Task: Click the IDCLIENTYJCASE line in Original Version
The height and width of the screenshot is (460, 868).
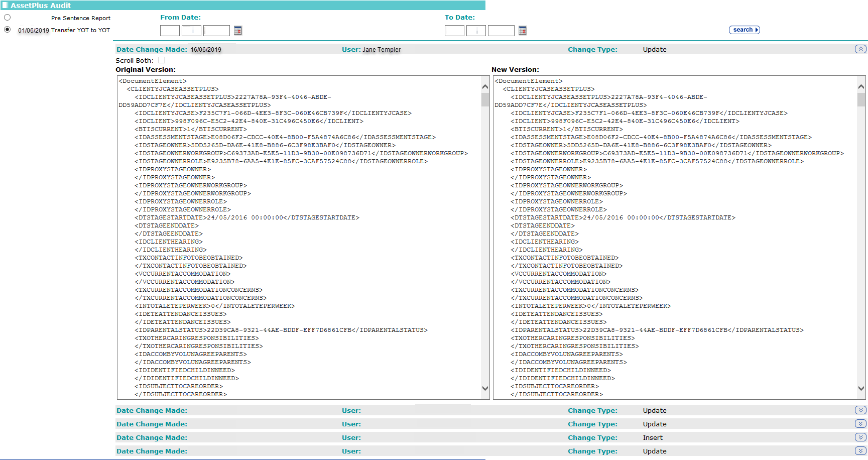Action: coord(273,113)
